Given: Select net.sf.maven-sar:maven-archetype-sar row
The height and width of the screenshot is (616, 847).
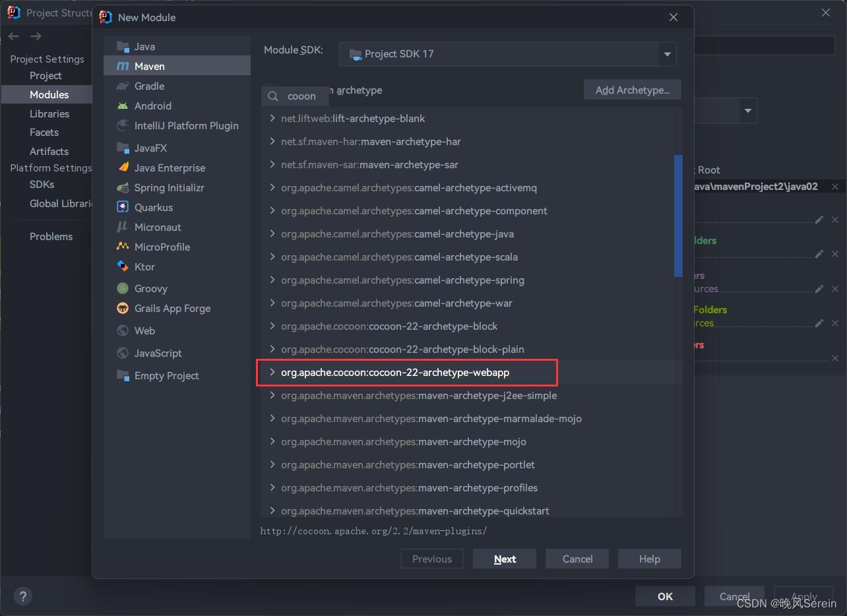Looking at the screenshot, I should click(x=471, y=164).
